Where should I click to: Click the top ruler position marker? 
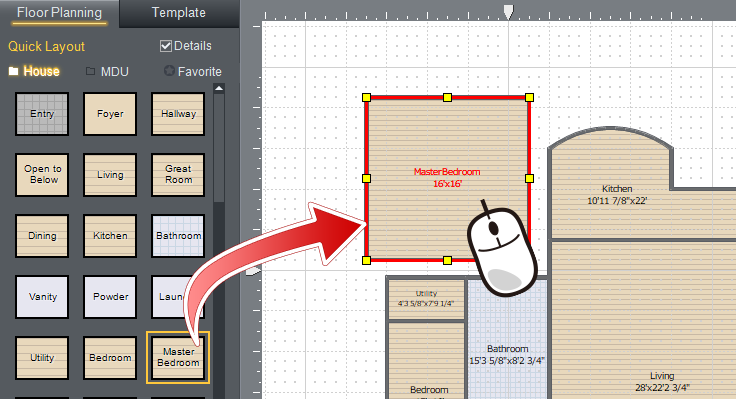509,12
